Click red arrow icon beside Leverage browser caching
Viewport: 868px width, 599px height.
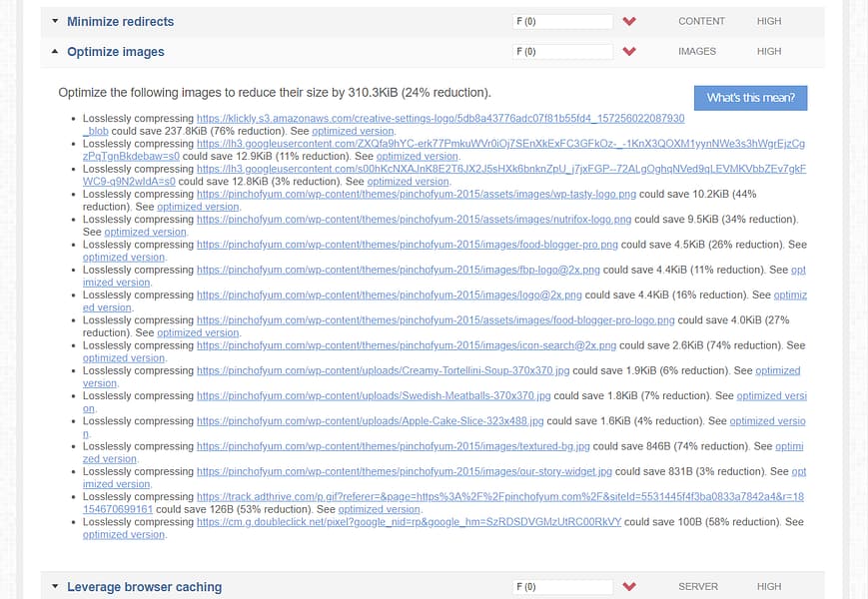click(629, 587)
